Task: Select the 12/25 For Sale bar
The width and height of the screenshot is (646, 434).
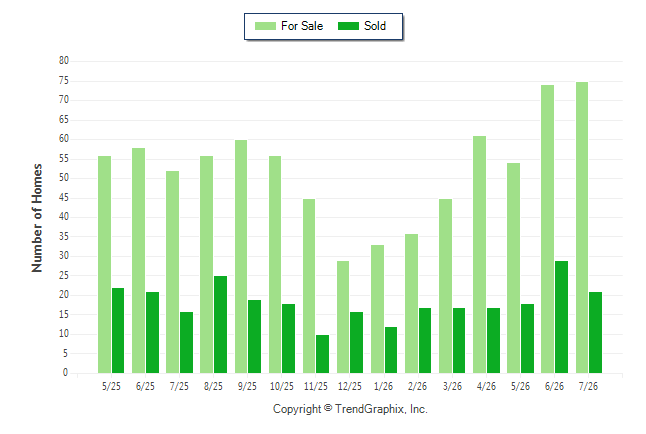Action: (x=343, y=317)
